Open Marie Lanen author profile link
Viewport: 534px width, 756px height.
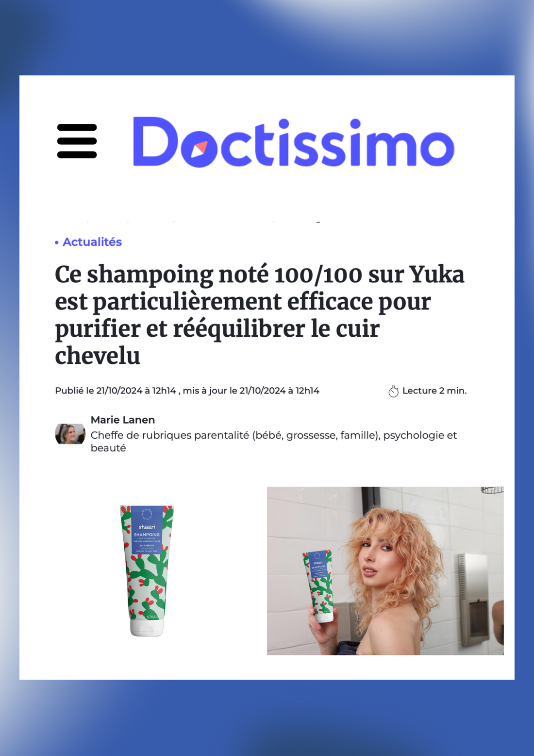point(123,420)
